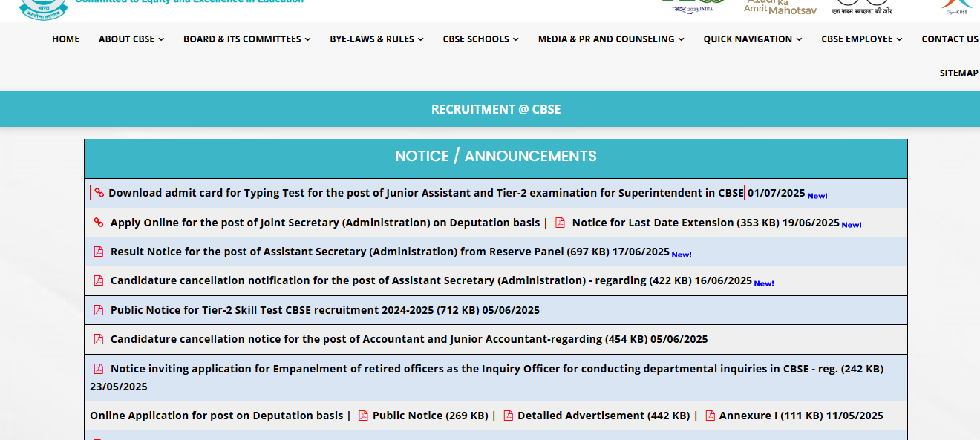Click the PDF icon beside Detailed Advertisement (442 KB)

[508, 416]
